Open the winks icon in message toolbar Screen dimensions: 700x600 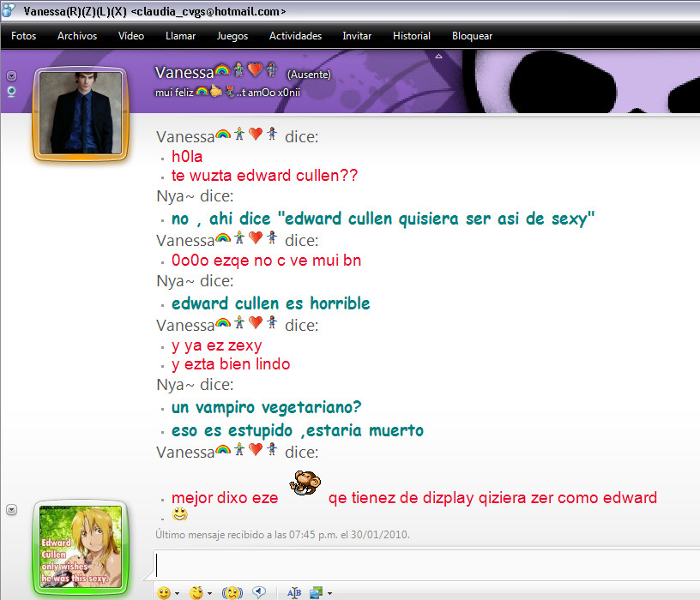point(196,592)
